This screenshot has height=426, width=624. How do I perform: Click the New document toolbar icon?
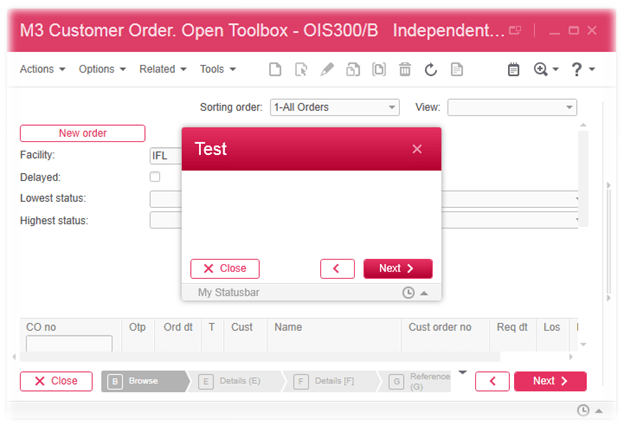coord(275,70)
